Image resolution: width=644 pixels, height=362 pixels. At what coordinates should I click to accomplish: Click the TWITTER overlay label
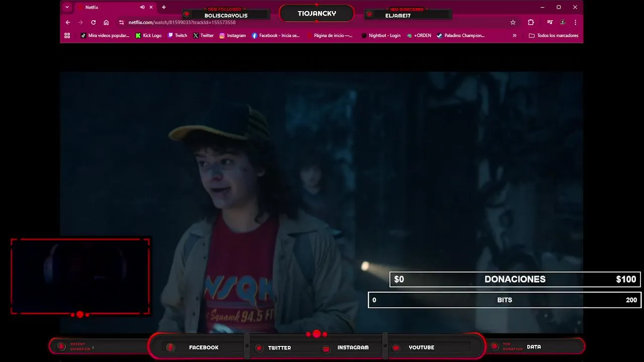(x=279, y=348)
